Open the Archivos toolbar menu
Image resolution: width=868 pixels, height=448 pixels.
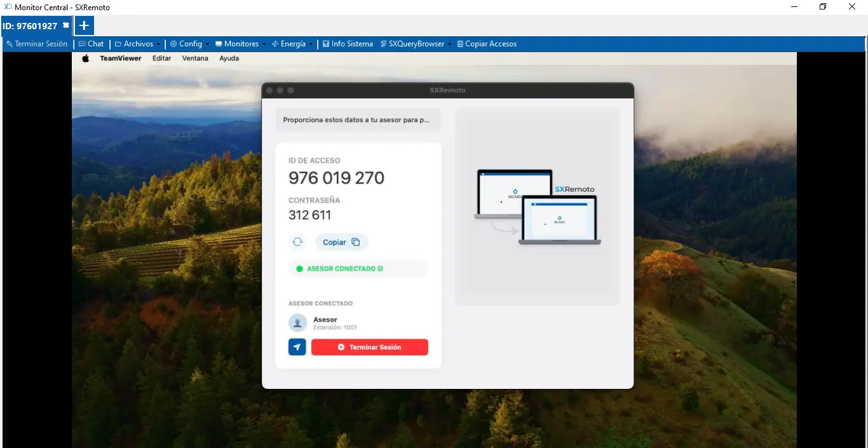[x=134, y=44]
